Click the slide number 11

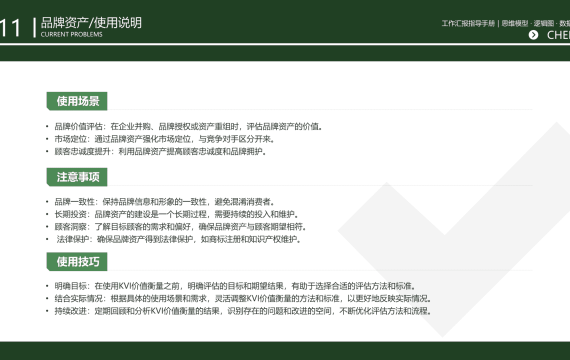[x=11, y=28]
